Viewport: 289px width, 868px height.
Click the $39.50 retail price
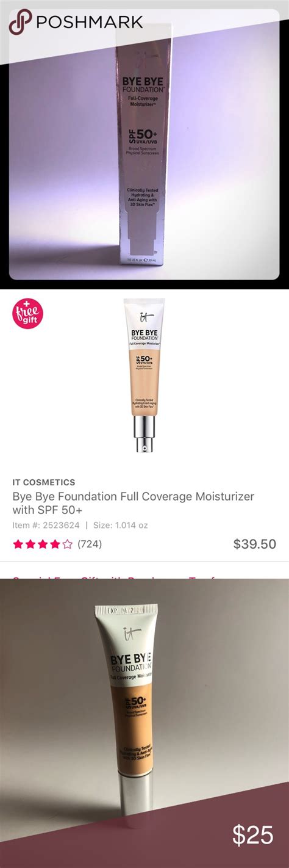pyautogui.click(x=255, y=544)
